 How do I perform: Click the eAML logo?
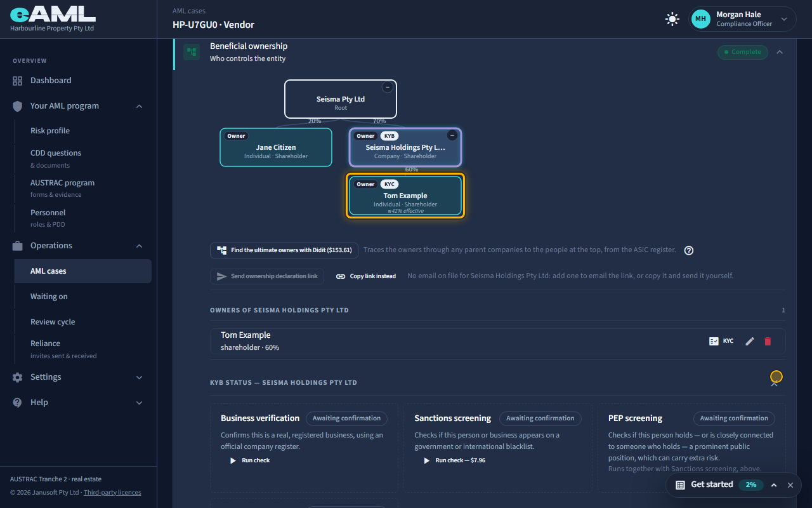tap(53, 15)
